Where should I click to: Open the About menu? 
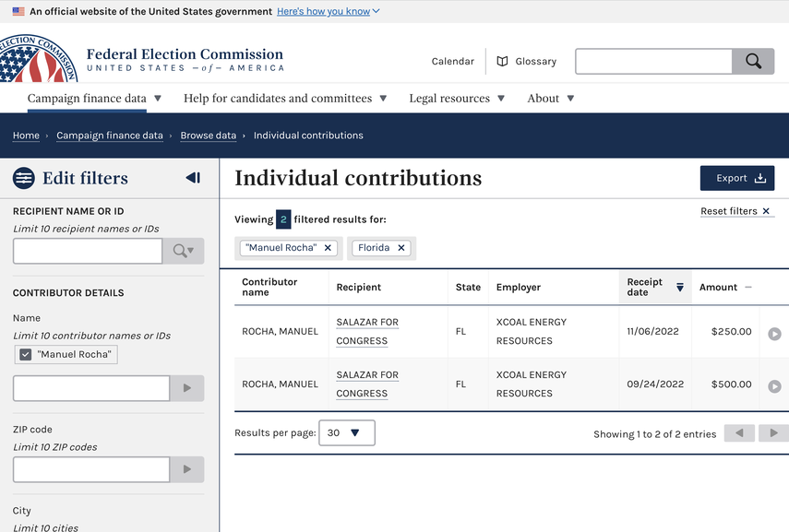click(x=550, y=98)
